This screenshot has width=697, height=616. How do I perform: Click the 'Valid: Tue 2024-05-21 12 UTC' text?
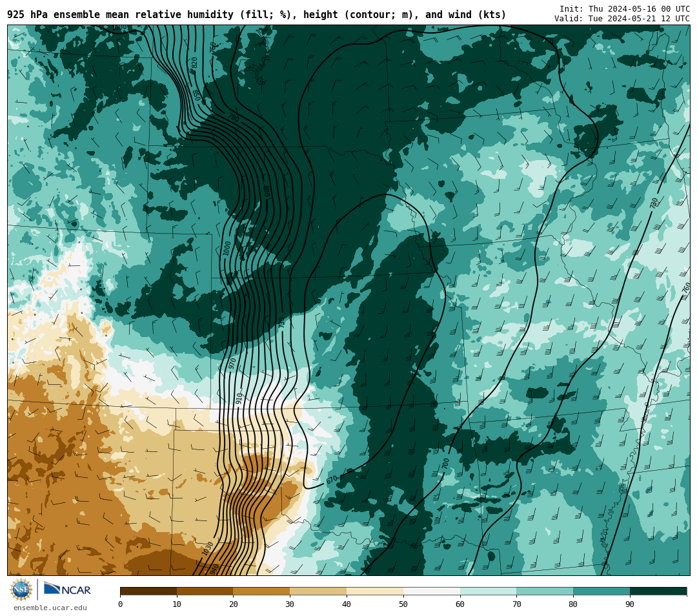click(622, 19)
